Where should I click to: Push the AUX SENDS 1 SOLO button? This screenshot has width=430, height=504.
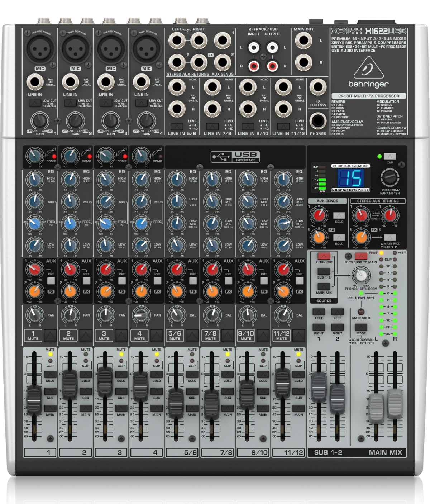click(339, 215)
